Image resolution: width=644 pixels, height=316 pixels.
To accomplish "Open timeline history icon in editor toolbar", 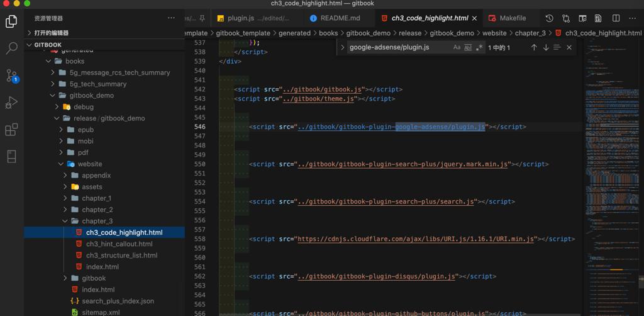I will pyautogui.click(x=550, y=18).
